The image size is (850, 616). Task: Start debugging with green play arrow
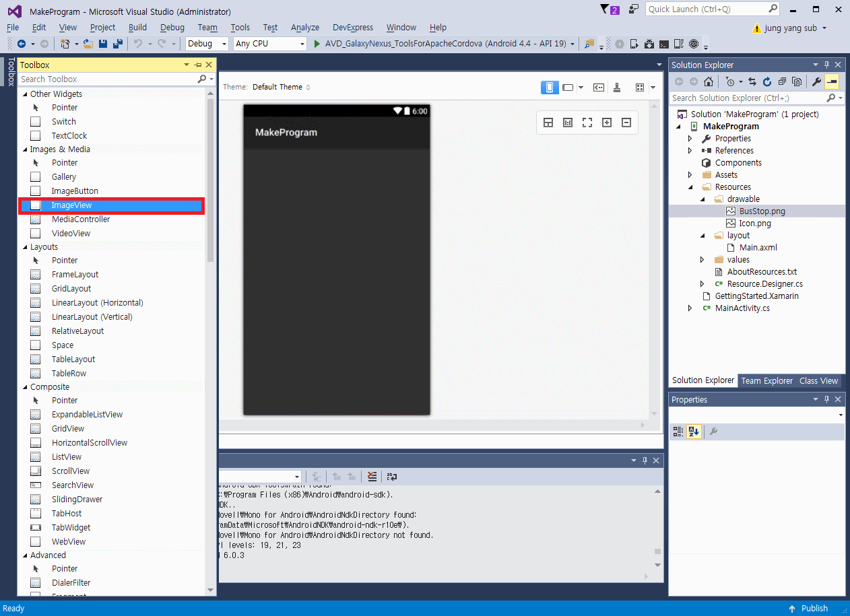[x=318, y=44]
